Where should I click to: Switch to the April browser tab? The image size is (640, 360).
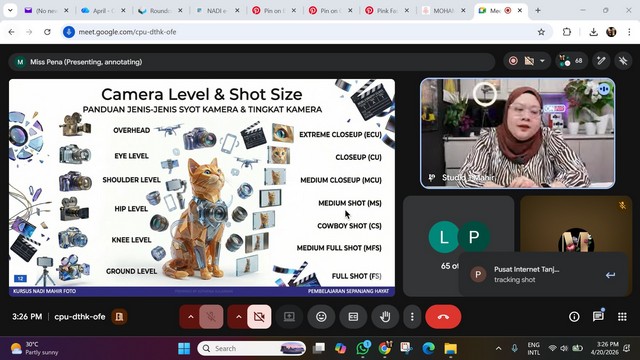103,11
